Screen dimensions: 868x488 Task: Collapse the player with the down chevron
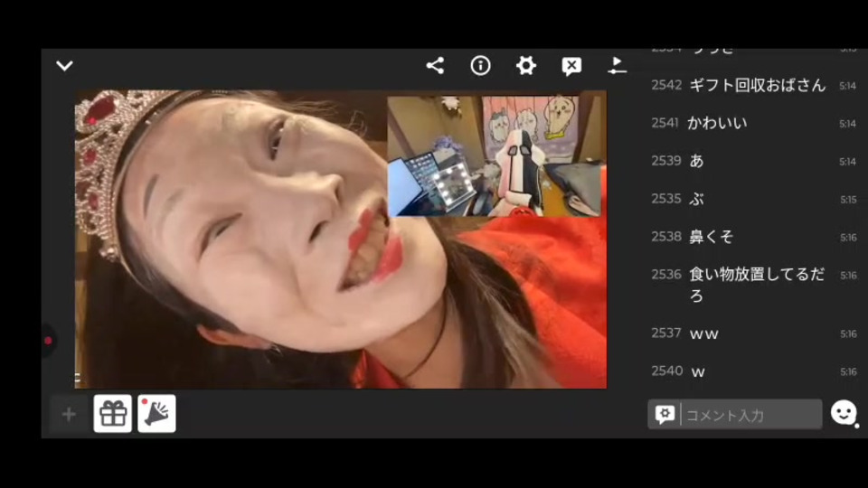point(65,66)
